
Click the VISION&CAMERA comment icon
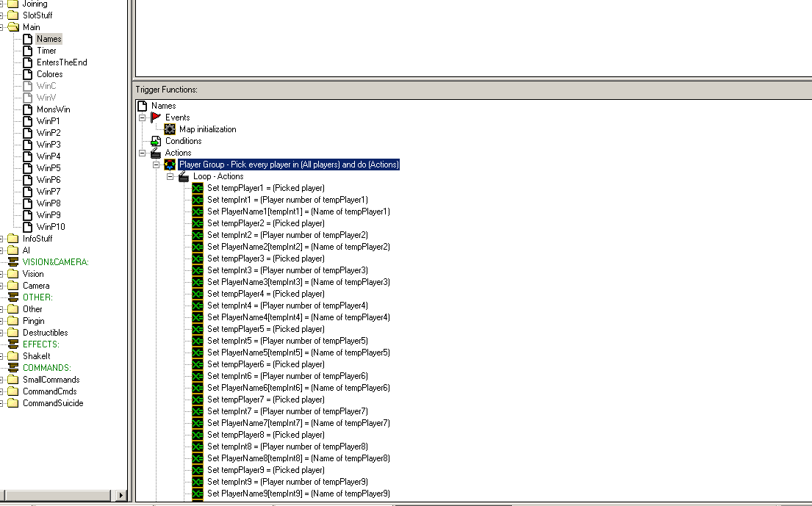(13, 261)
